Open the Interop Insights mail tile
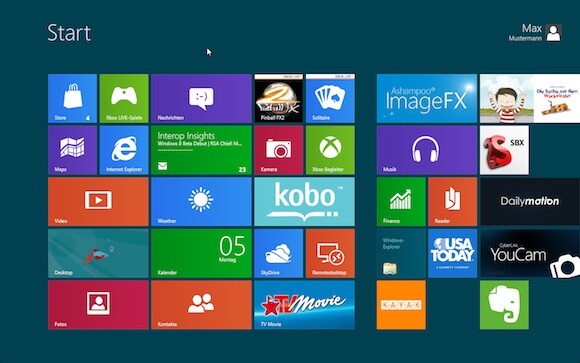The height and width of the screenshot is (363, 580). click(201, 150)
